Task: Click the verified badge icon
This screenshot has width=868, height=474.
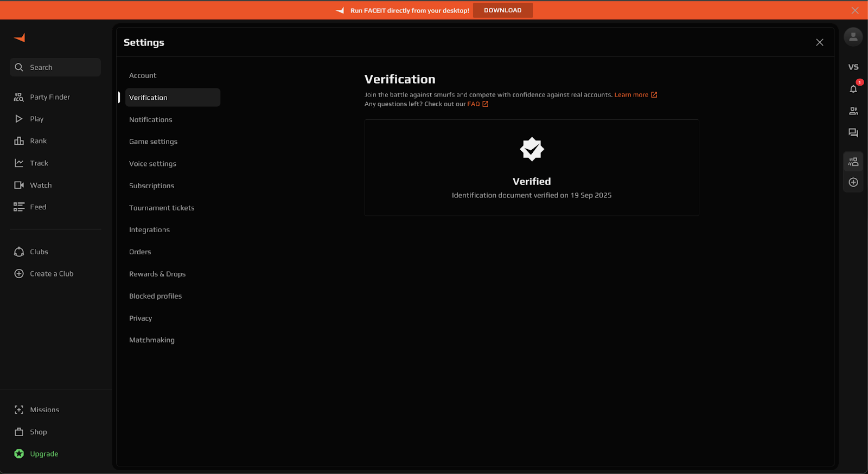Action: (x=532, y=149)
